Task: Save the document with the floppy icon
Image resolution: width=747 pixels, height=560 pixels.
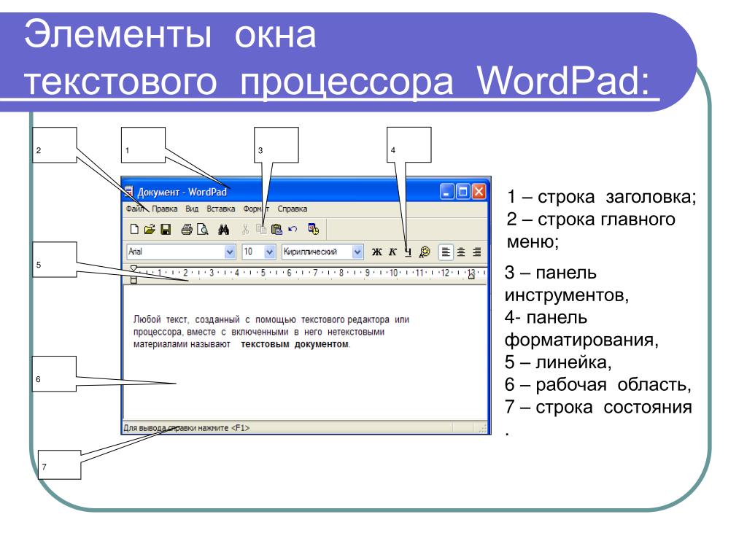Action: click(166, 230)
